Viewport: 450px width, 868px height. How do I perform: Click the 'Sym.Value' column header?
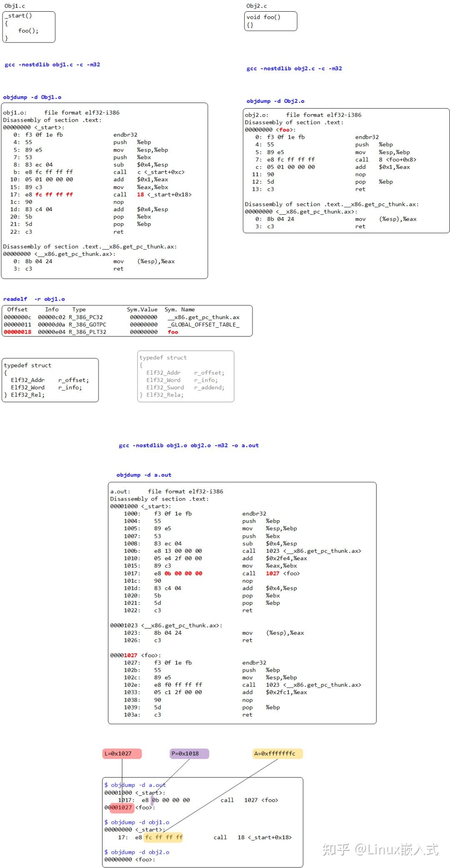pos(142,309)
